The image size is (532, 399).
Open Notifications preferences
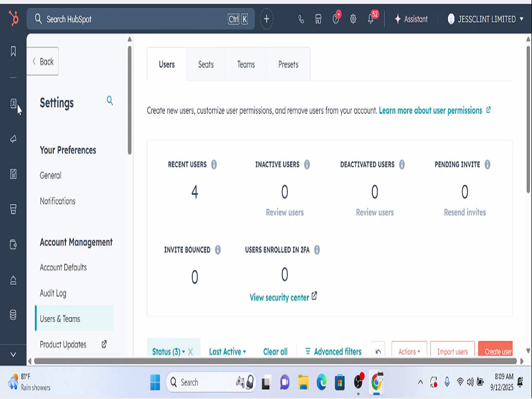pyautogui.click(x=57, y=201)
